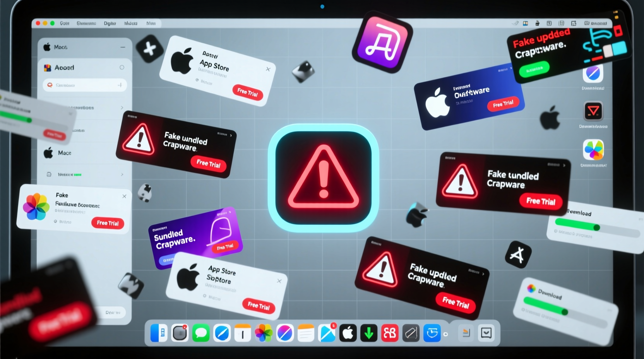
Task: Open the last dock icon with down chevron
Action: click(x=486, y=333)
